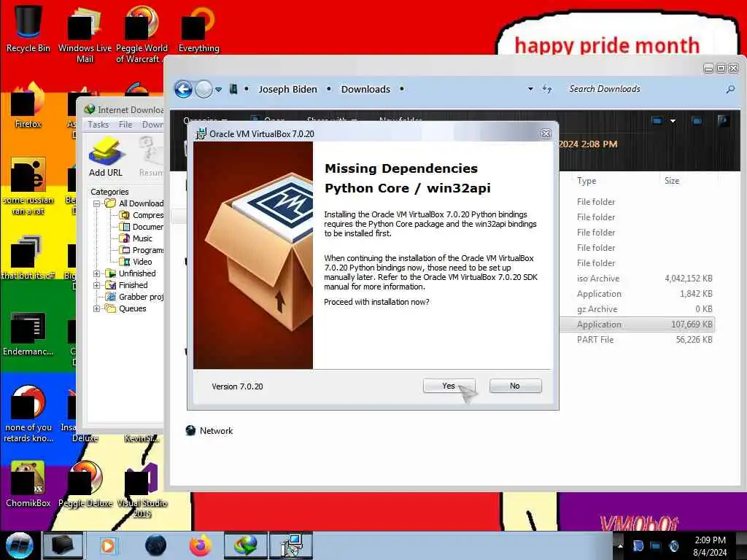
Task: Open ChomikBox desktop icon
Action: 28,484
